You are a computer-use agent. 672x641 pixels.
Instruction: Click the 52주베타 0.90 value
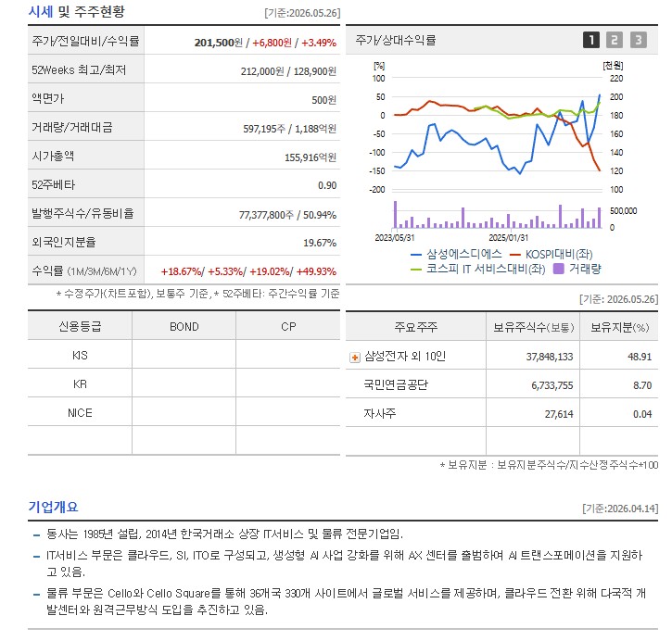point(327,186)
